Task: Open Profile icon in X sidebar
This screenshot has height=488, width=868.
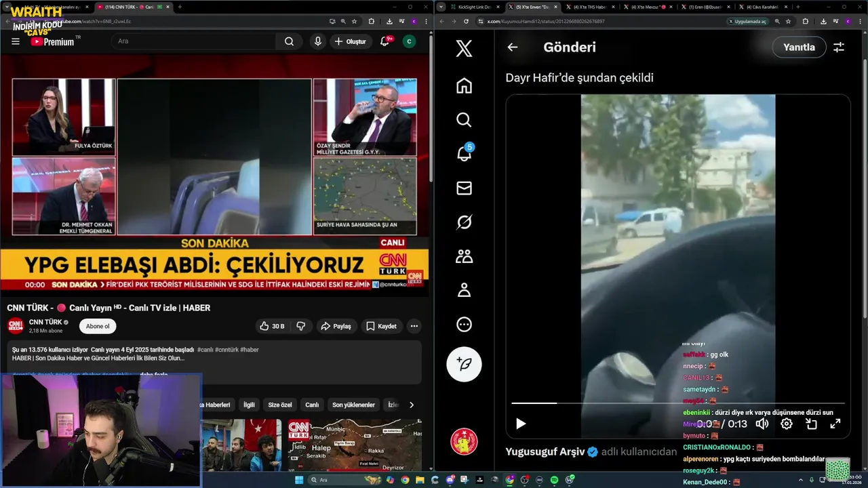Action: click(x=464, y=290)
